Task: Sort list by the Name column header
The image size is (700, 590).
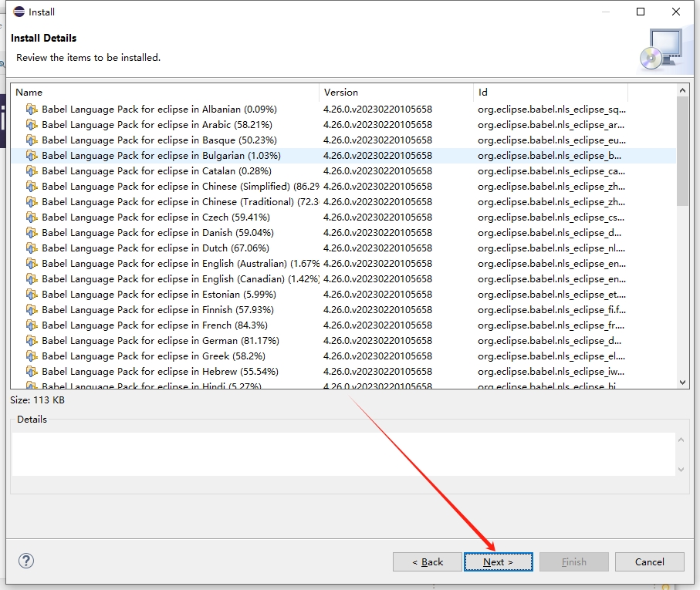Action: point(165,93)
